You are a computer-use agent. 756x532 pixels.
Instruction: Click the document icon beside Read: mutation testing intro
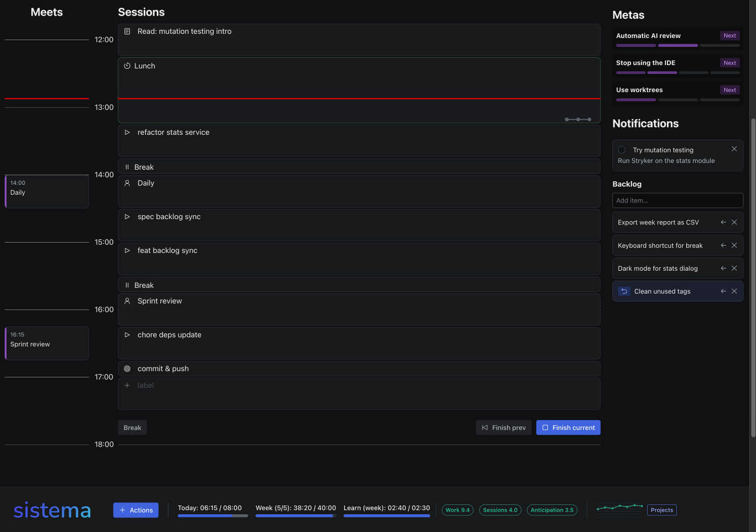(x=127, y=32)
